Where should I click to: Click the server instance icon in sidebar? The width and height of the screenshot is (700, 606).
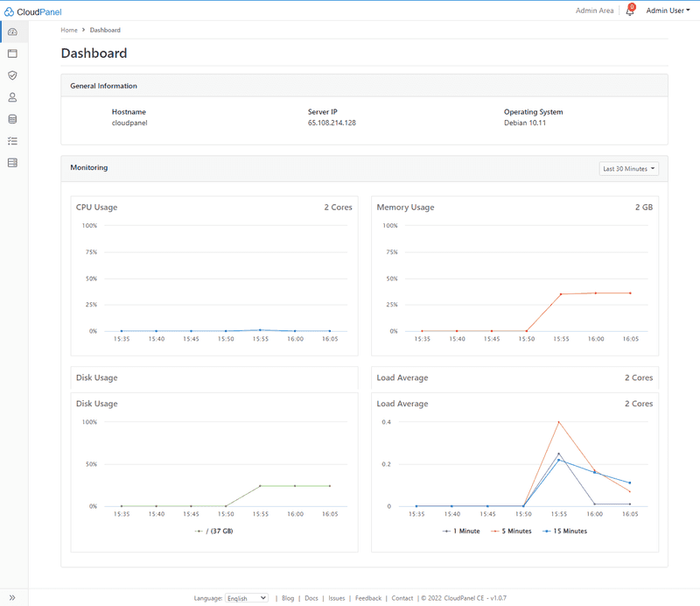click(12, 163)
